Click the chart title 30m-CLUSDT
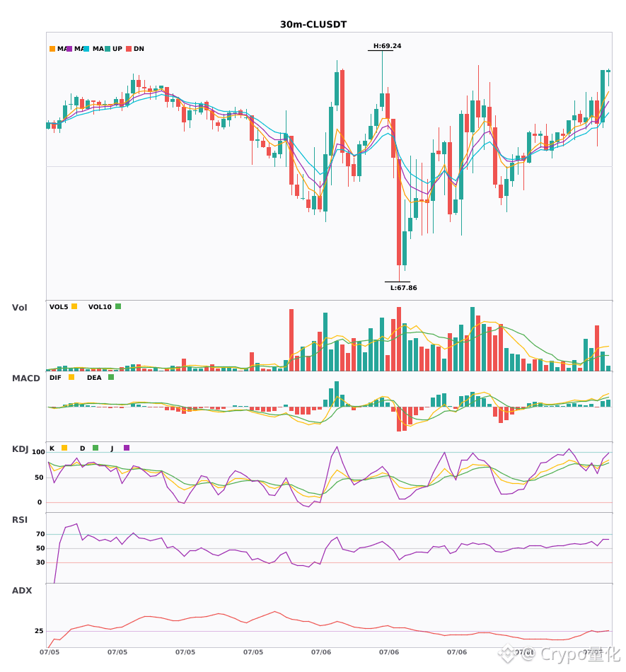The height and width of the screenshot is (672, 626). point(313,25)
